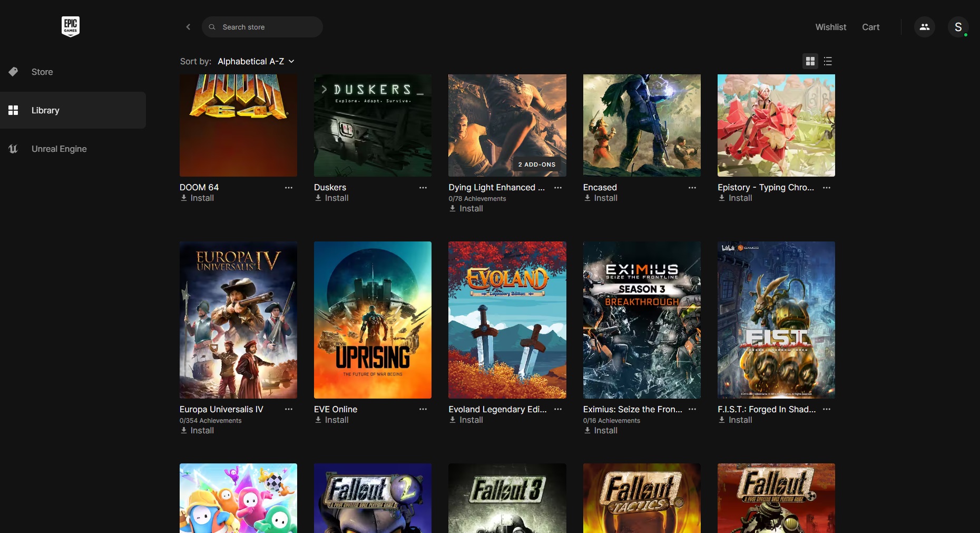Switch to list view layout
This screenshot has height=533, width=980.
pos(828,61)
